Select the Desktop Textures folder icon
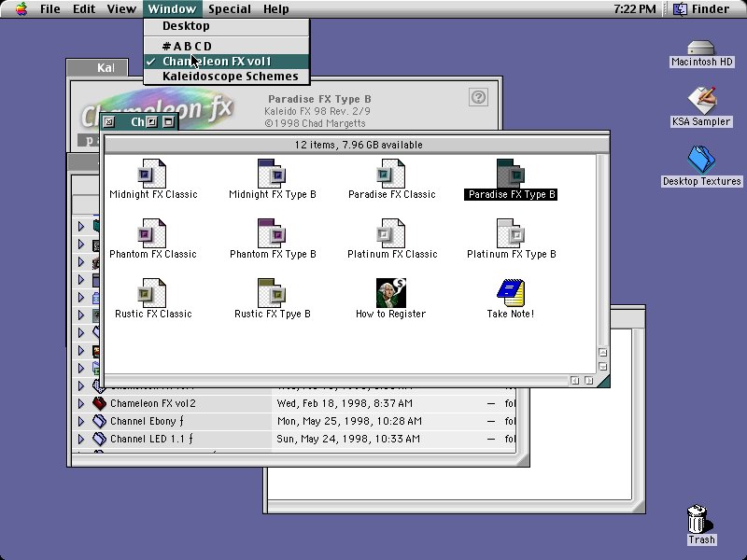 [x=701, y=160]
